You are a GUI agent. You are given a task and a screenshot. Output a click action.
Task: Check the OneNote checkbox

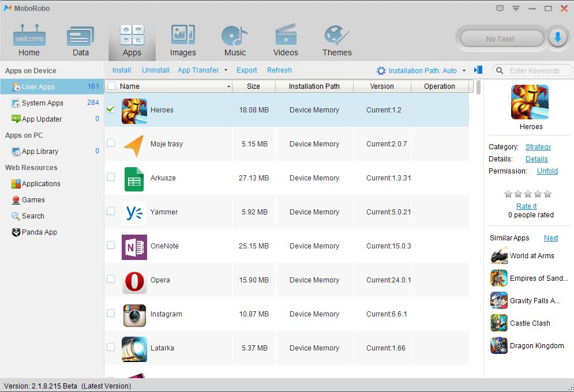coord(111,245)
